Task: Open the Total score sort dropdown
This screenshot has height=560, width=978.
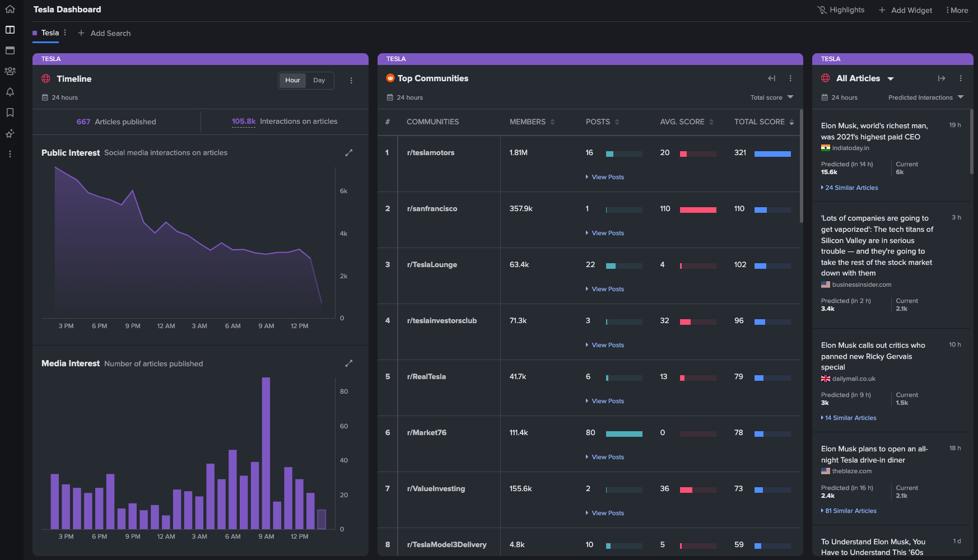Action: (772, 97)
